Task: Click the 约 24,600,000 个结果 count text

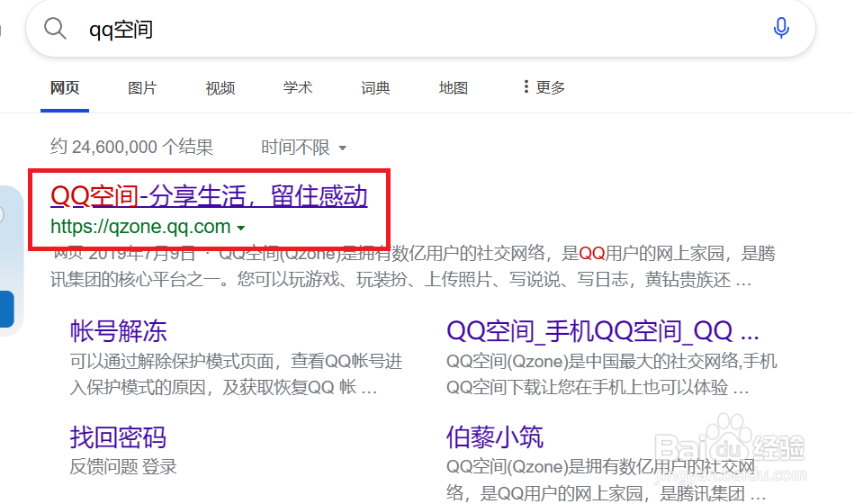Action: [131, 147]
